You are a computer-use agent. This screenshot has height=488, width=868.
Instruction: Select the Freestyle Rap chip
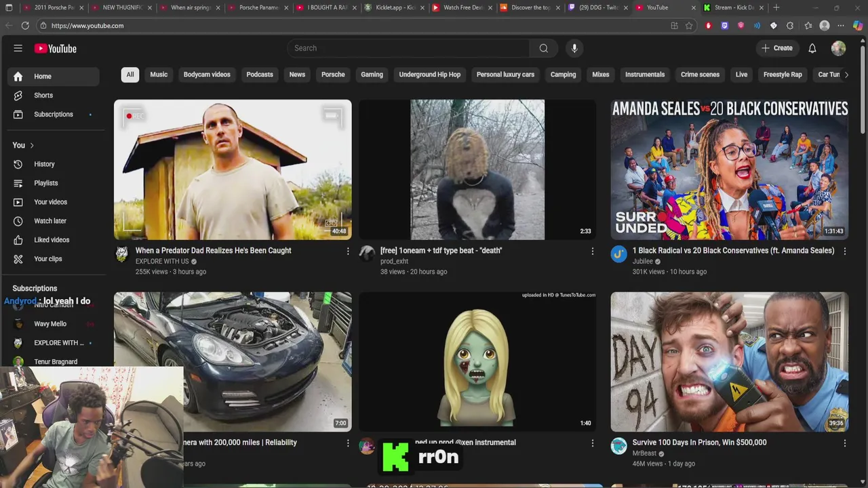click(783, 75)
